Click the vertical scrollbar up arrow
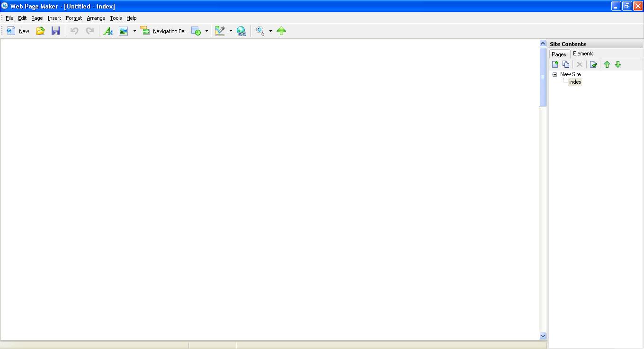 (x=543, y=44)
